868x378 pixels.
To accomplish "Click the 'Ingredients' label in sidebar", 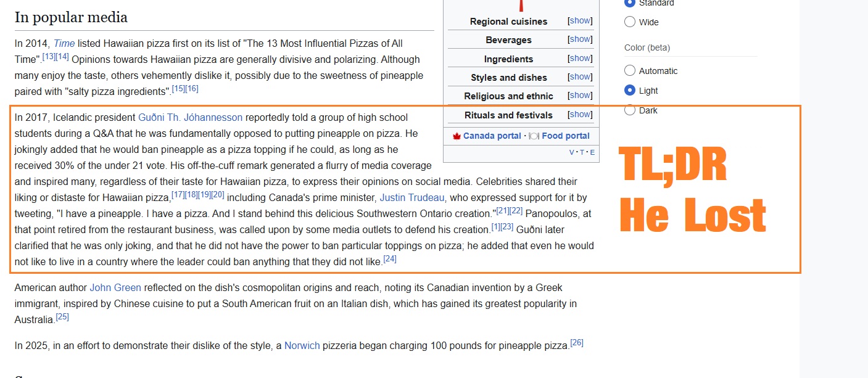I will 508,59.
